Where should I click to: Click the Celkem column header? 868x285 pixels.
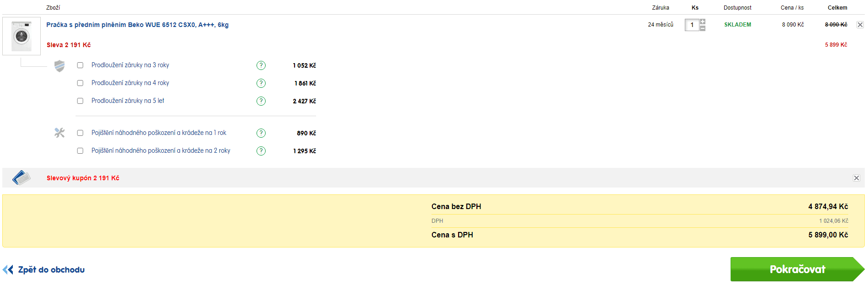837,8
